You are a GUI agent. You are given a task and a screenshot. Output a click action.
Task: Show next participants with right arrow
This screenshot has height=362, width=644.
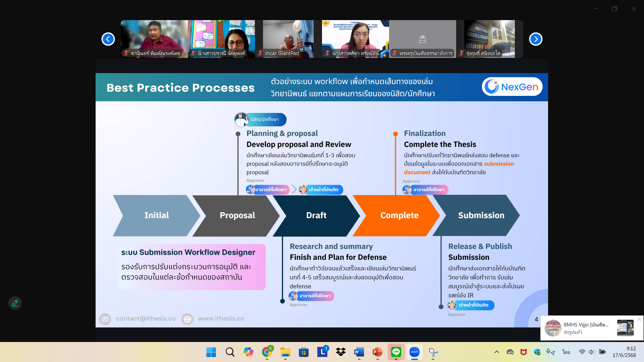536,39
